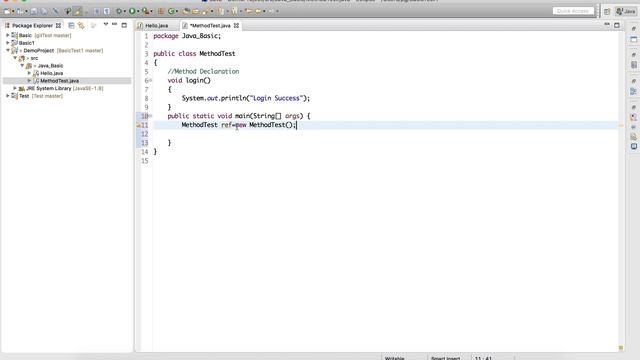The image size is (640, 360).
Task: Open the New file wizard toolbar icon
Action: tap(7, 11)
